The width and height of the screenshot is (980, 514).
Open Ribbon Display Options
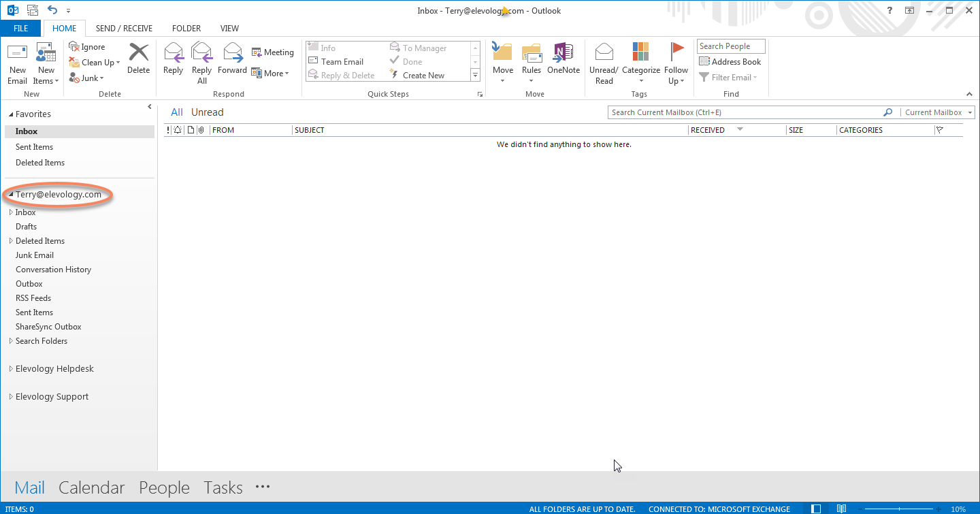909,10
